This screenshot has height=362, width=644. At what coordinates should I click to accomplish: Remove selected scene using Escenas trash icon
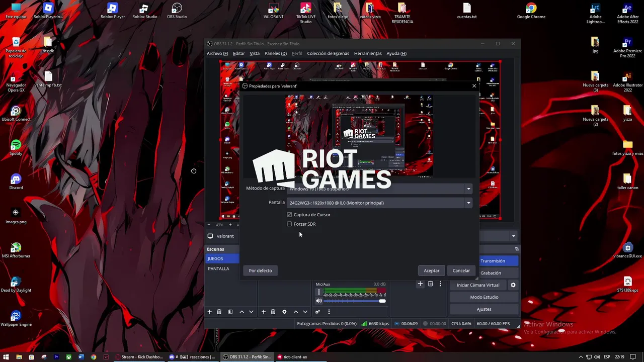pos(219,312)
